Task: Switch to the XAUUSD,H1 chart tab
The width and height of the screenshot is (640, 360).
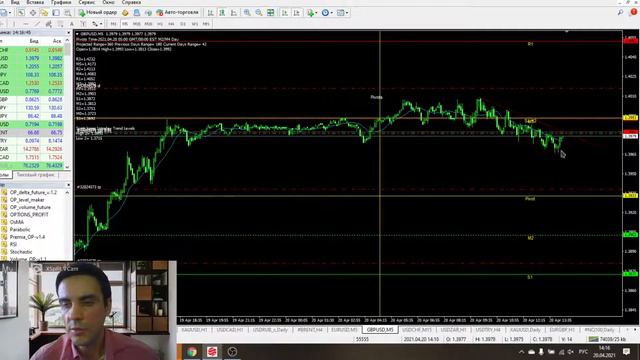Action: [x=194, y=329]
